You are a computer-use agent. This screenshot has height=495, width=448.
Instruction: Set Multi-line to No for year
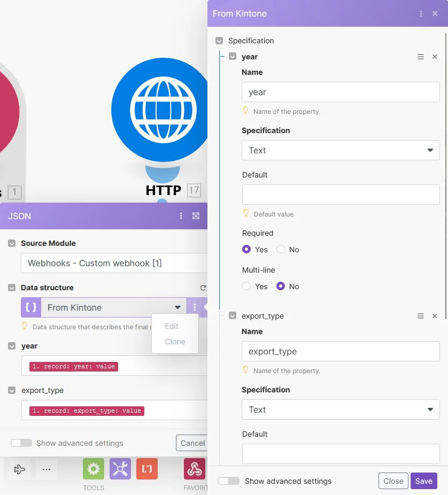(281, 287)
